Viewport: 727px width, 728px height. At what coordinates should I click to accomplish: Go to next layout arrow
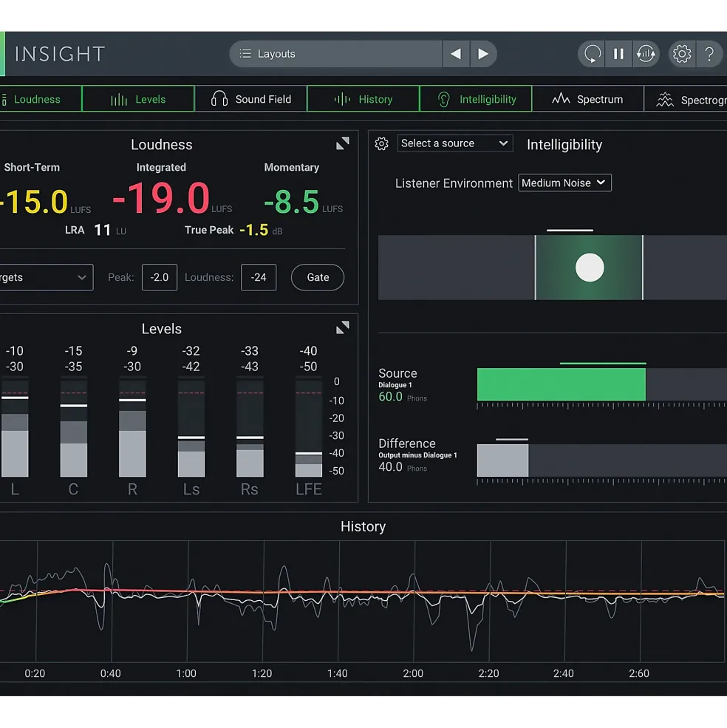(483, 54)
